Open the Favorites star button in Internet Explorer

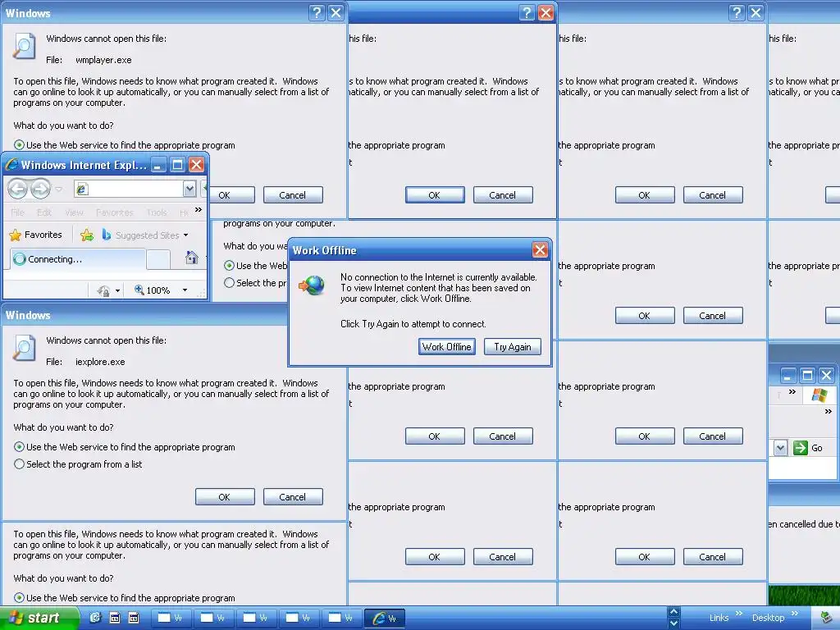[x=36, y=235]
